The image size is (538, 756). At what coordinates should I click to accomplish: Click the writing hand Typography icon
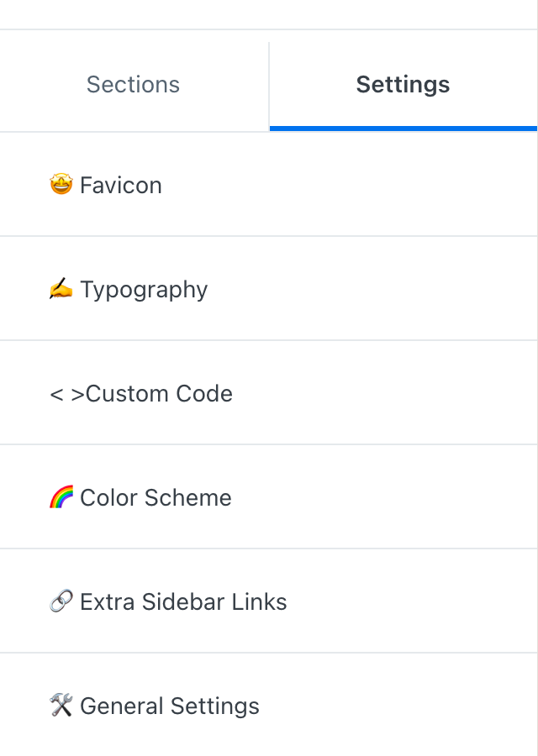coord(61,290)
